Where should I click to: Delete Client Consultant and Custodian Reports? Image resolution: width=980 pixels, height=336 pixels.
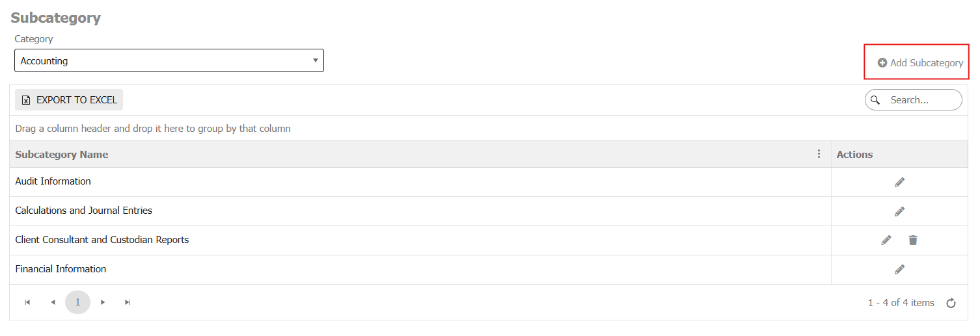pyautogui.click(x=913, y=240)
